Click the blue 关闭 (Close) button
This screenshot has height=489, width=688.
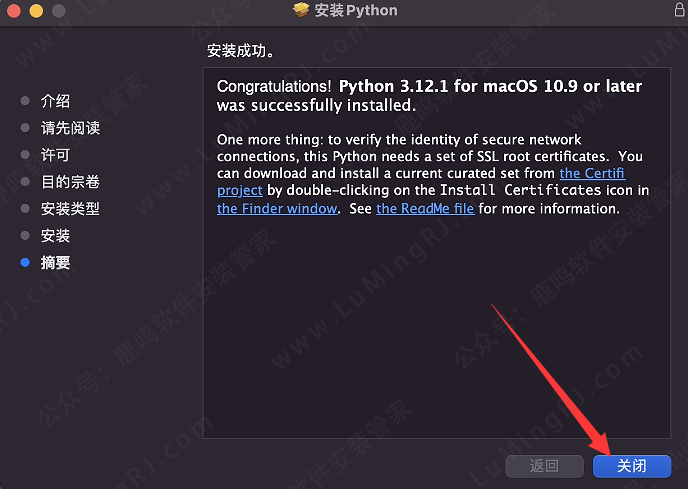click(x=631, y=466)
